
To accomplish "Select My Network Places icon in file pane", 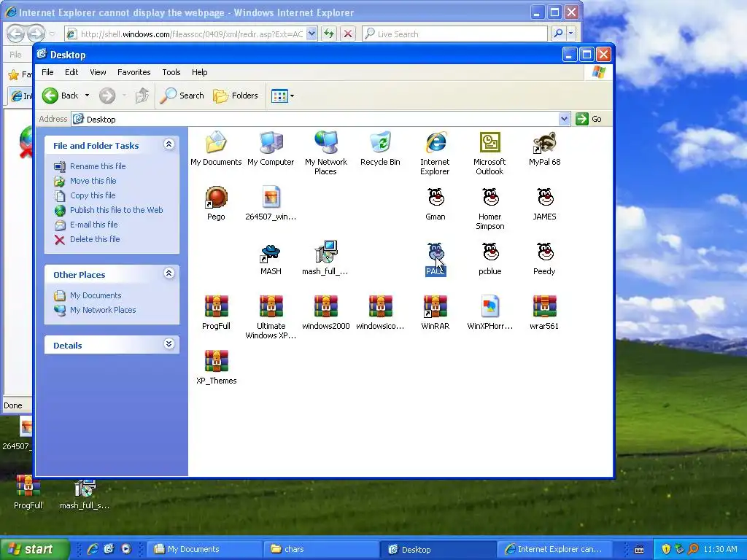I will click(x=326, y=142).
